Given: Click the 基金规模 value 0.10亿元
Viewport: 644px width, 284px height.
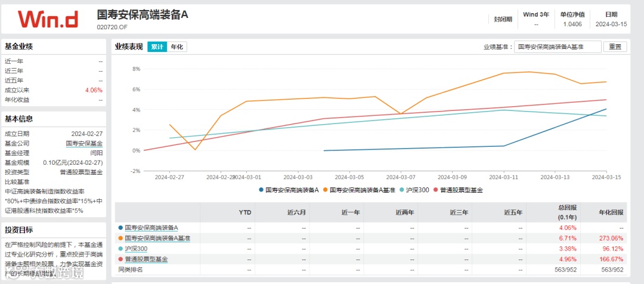Looking at the screenshot, I should pyautogui.click(x=73, y=163).
